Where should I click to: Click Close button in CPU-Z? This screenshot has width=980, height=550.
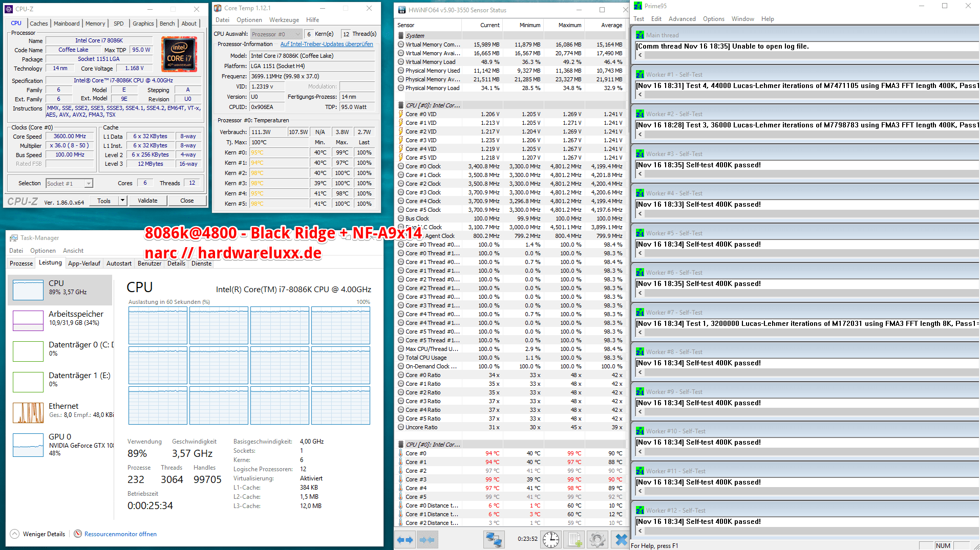(187, 201)
